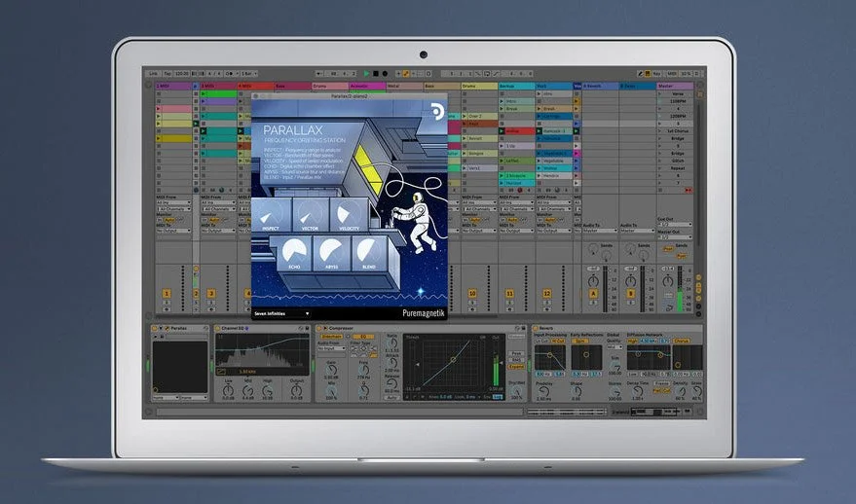Select the Vox1 track header
The height and width of the screenshot is (504, 856).
pyautogui.click(x=553, y=87)
